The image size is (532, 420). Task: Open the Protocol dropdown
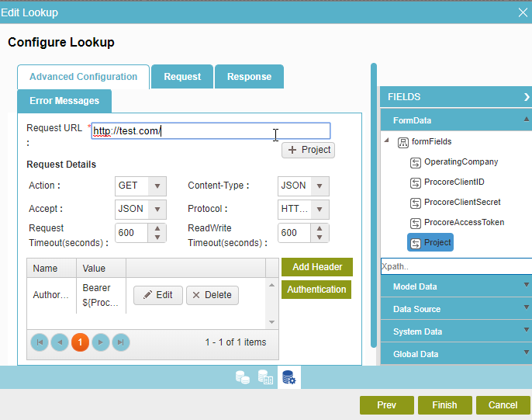point(320,210)
